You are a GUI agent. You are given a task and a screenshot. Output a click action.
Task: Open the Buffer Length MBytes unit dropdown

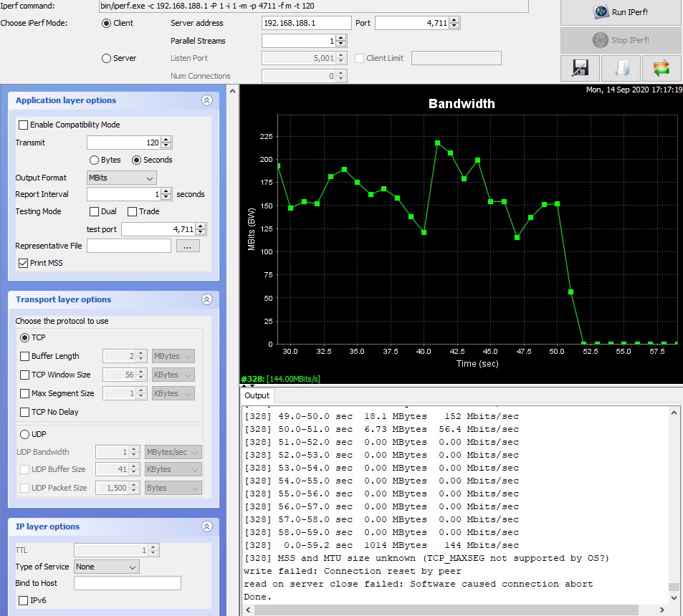tap(173, 356)
